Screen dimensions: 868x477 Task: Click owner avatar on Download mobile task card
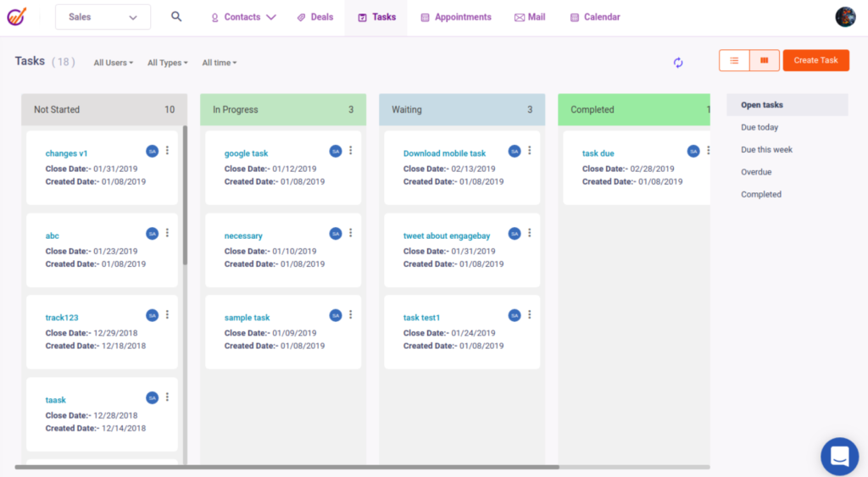pos(515,151)
